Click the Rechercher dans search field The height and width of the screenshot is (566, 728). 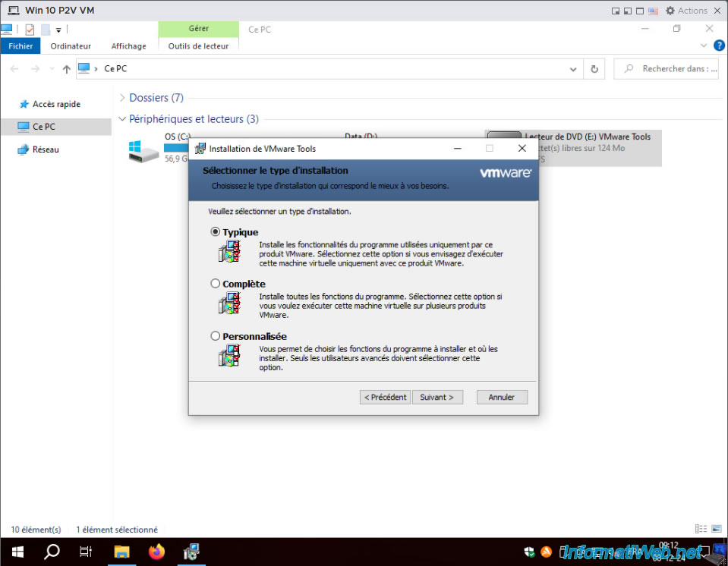point(667,69)
